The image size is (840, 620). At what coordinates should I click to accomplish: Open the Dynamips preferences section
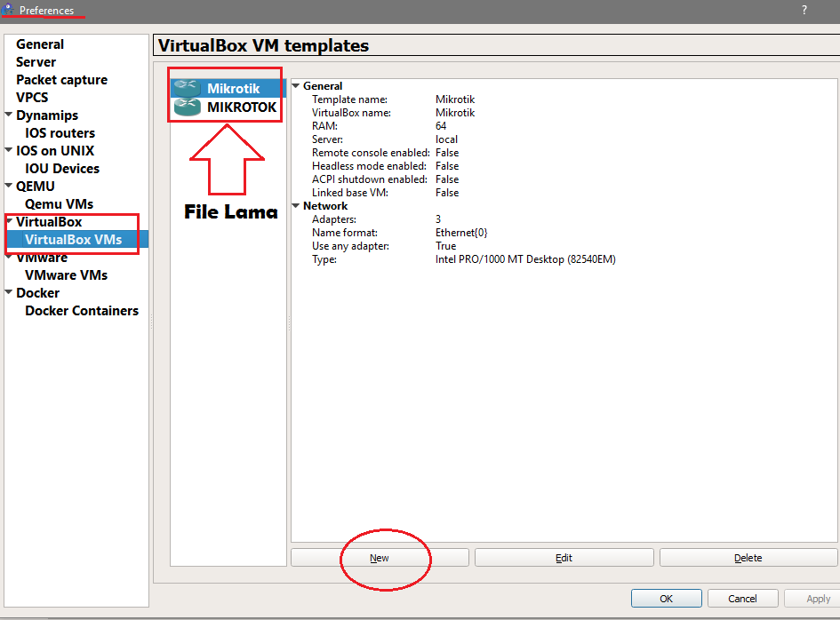tap(47, 115)
